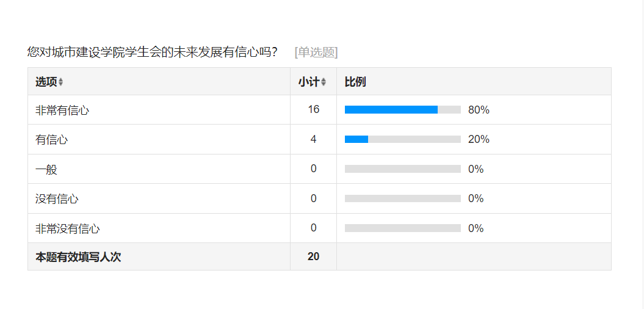Select the 非常有信心 option row
The height and width of the screenshot is (309, 644).
coord(319,110)
